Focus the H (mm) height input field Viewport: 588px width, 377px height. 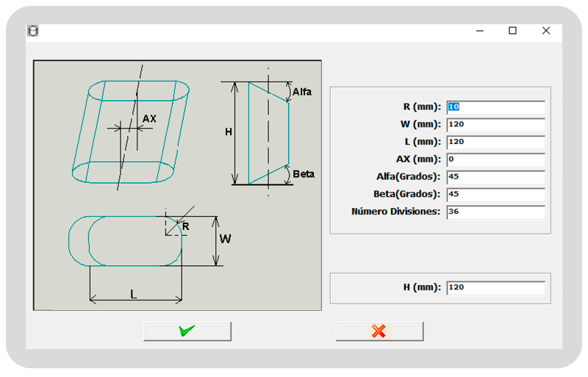pyautogui.click(x=495, y=287)
